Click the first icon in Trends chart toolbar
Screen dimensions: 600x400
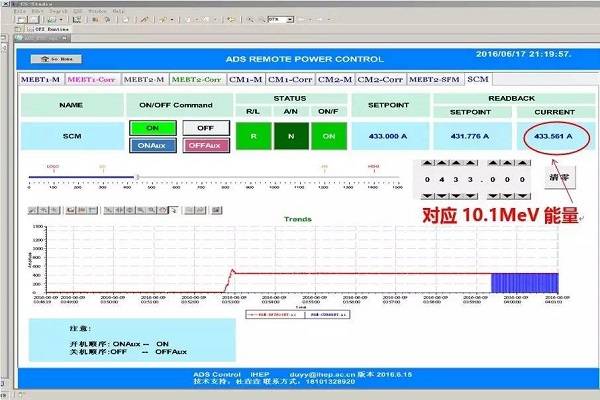(34, 210)
